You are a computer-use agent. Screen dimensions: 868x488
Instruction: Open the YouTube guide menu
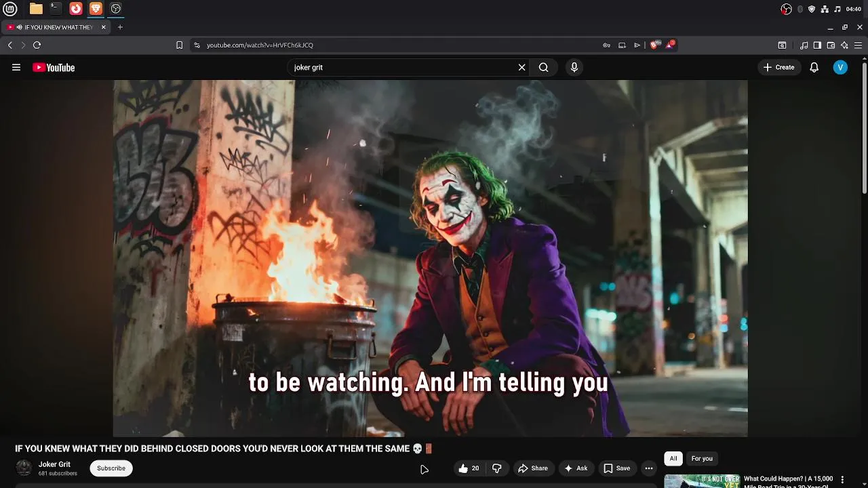point(16,67)
